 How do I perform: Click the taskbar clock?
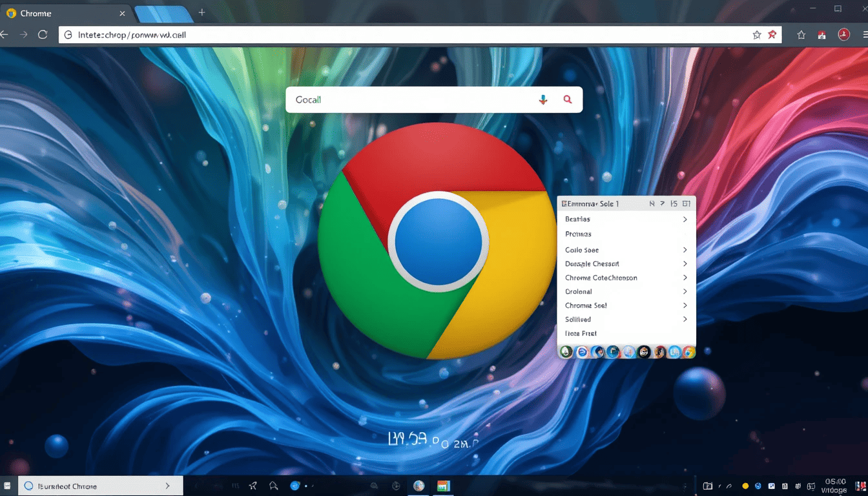(x=835, y=486)
